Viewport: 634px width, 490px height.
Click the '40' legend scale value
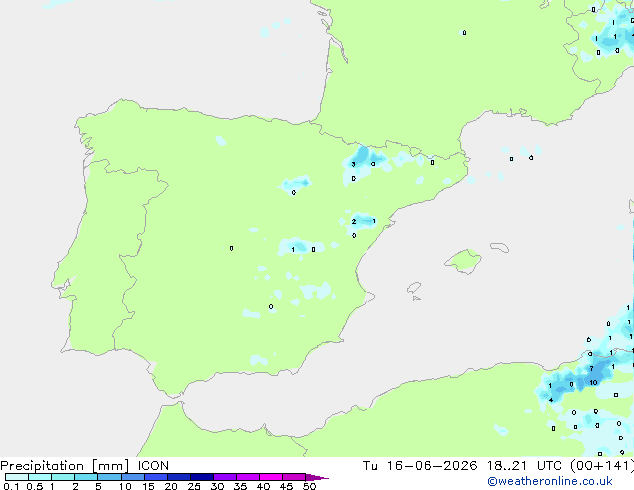pos(263,486)
